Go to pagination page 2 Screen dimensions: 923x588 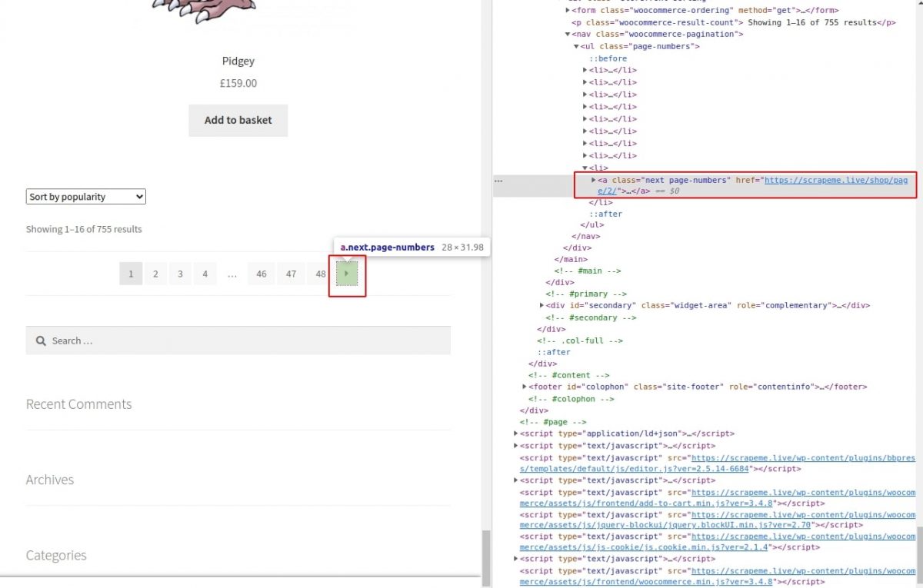(x=155, y=274)
